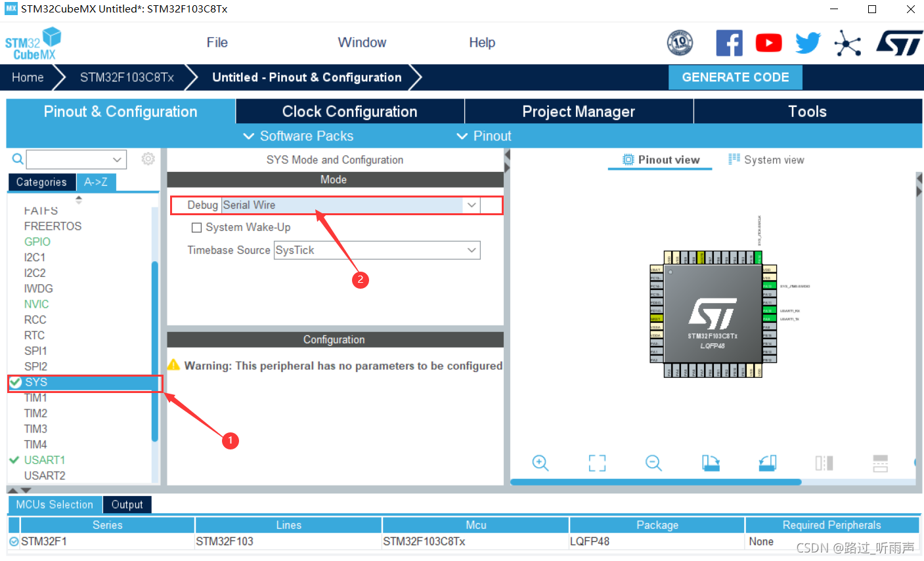924x561 pixels.
Task: Click the STM32CubeMX logo icon
Action: tap(33, 44)
